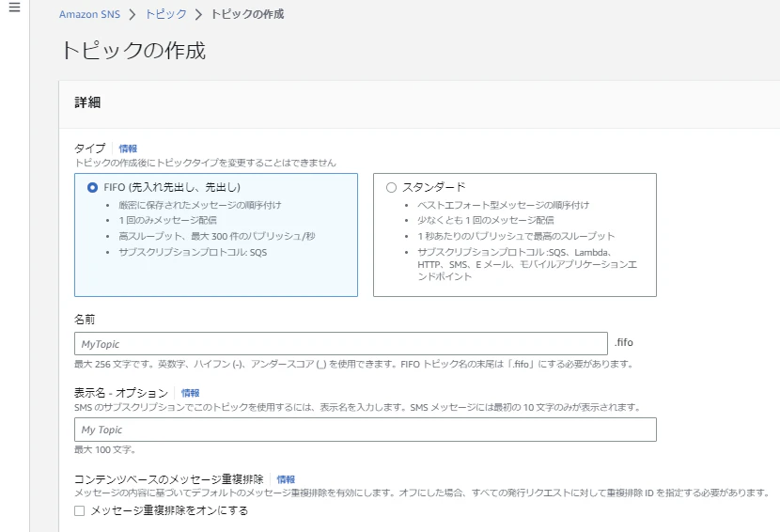
Task: Open the hamburger navigation menu
Action: tap(14, 7)
